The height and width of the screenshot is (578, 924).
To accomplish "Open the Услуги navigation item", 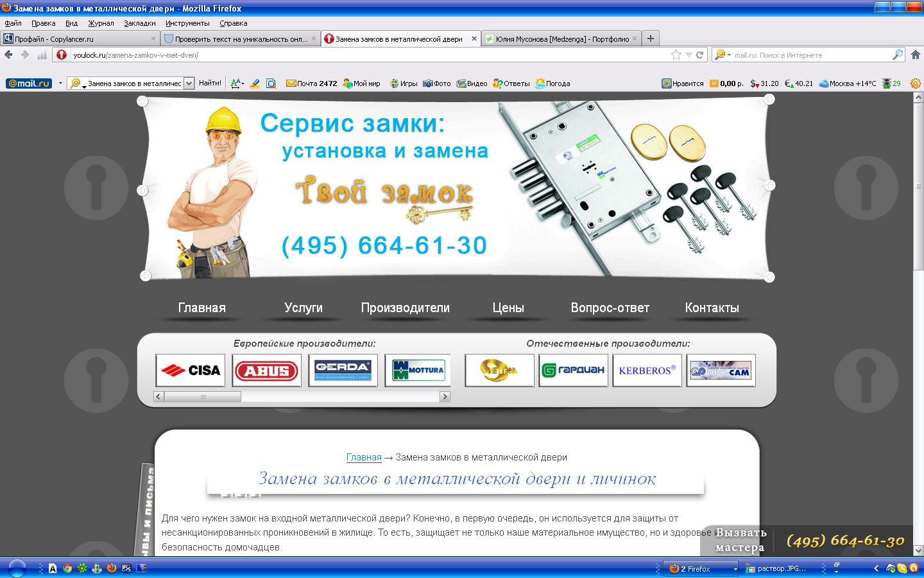I will (304, 308).
